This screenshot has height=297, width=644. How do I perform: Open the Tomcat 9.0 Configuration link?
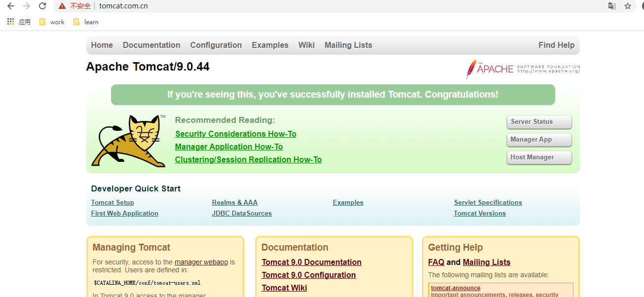point(308,275)
